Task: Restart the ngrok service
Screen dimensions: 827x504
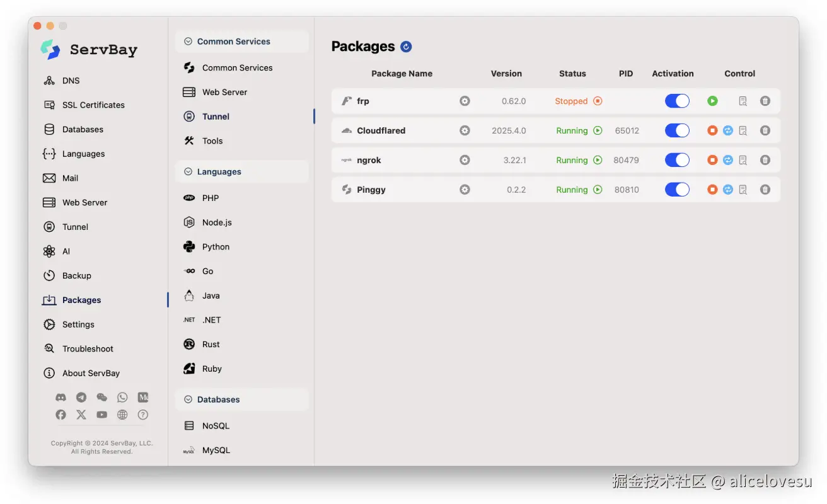Action: point(728,160)
